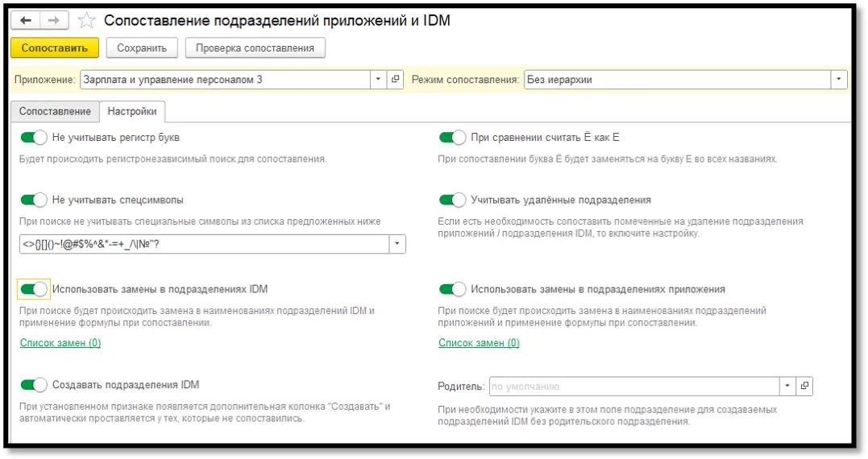Click description Будет происходить регистронезависимый поиск
The height and width of the screenshot is (459, 868).
click(173, 159)
